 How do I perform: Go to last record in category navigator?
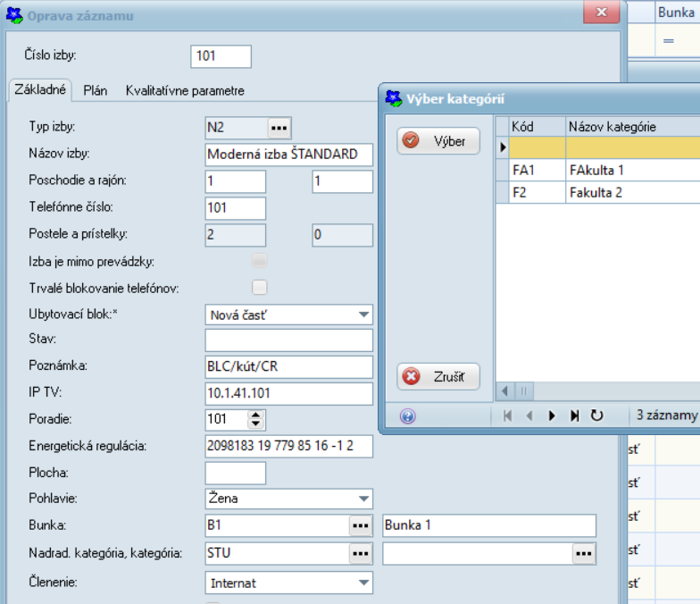pos(574,415)
